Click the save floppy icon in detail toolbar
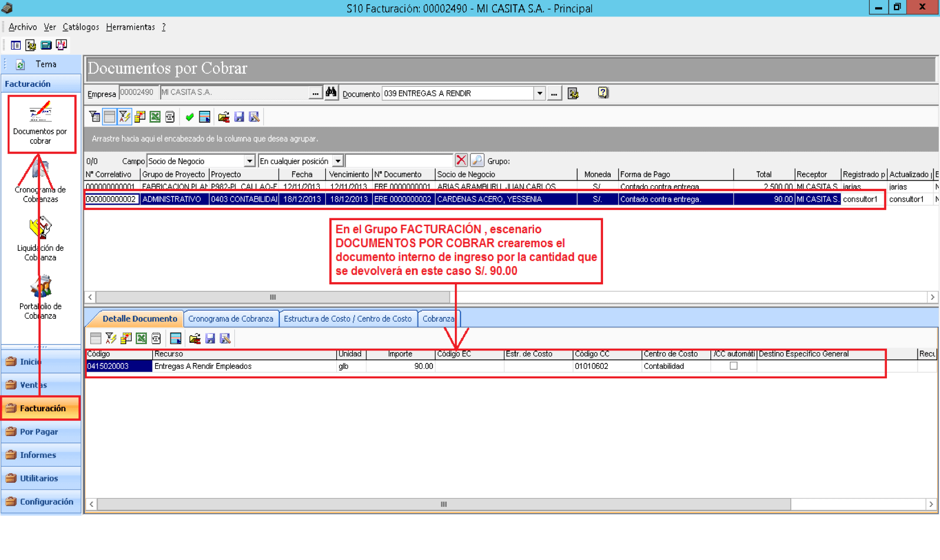This screenshot has height=560, width=940. 210,338
